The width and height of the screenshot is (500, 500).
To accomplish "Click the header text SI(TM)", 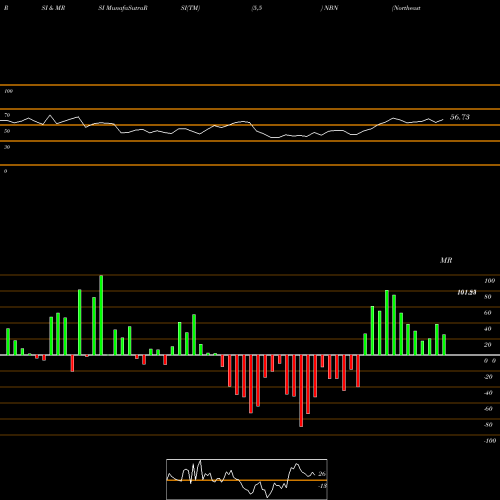I will click(190, 8).
